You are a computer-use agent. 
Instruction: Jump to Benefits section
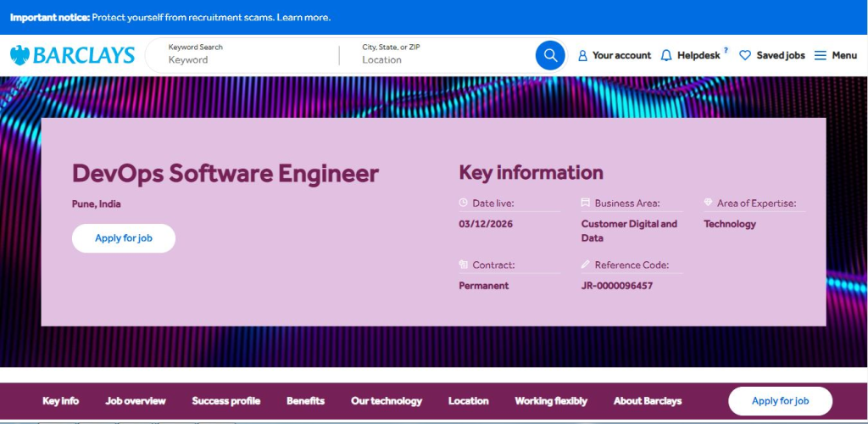coord(305,401)
